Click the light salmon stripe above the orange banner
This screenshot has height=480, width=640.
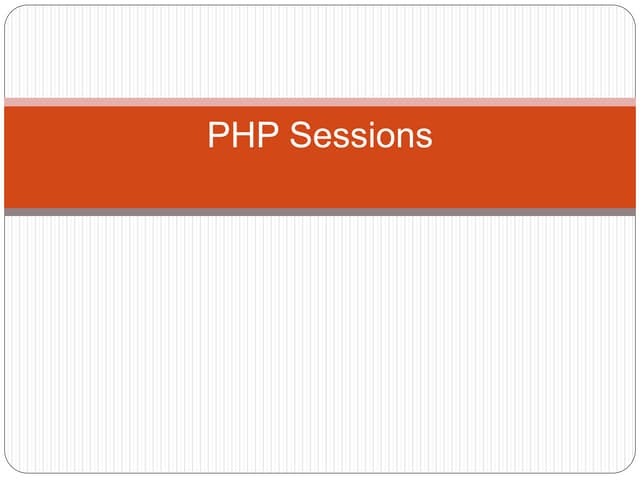(320, 102)
